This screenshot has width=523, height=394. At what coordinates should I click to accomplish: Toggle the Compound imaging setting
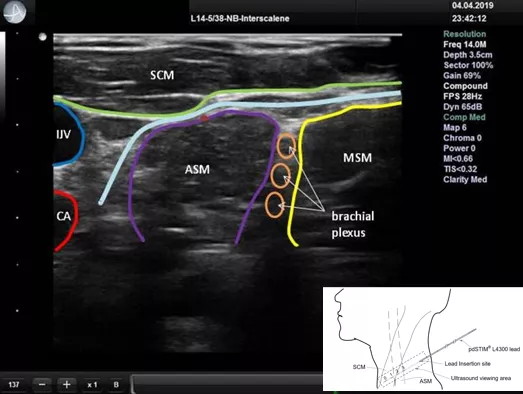(x=465, y=86)
